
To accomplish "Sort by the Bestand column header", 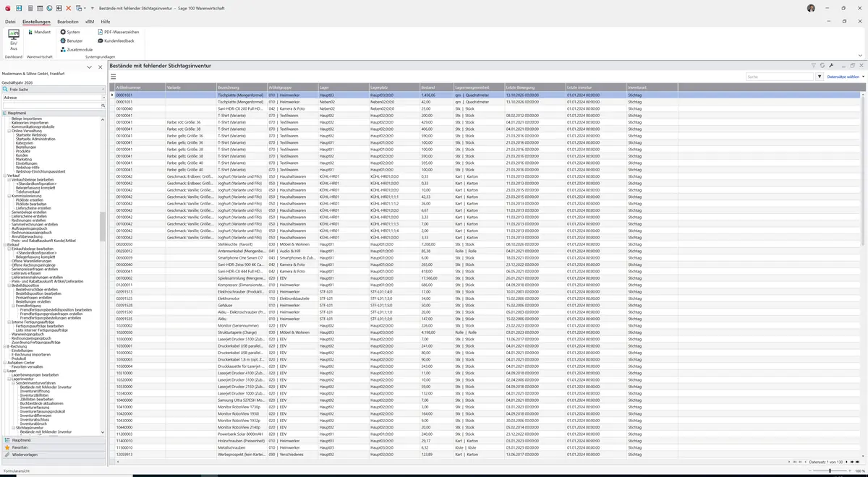I will 436,87.
